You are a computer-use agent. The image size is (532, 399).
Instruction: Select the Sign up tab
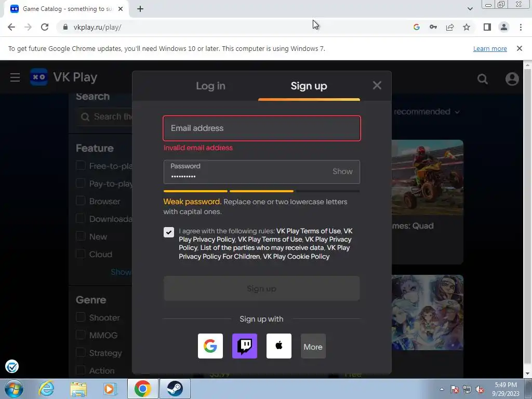click(309, 86)
